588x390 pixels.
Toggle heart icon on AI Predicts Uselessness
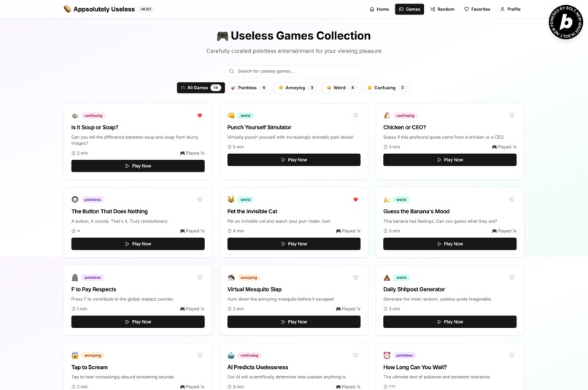pyautogui.click(x=355, y=356)
